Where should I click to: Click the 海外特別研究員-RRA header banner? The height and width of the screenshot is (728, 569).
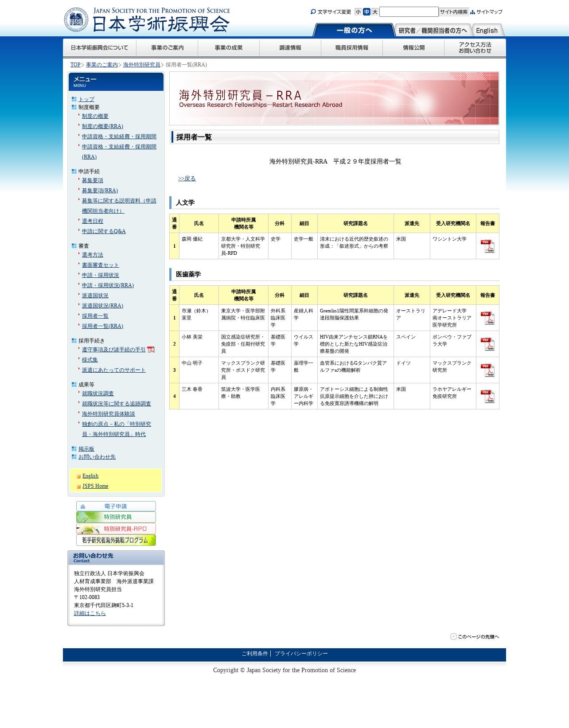[334, 98]
